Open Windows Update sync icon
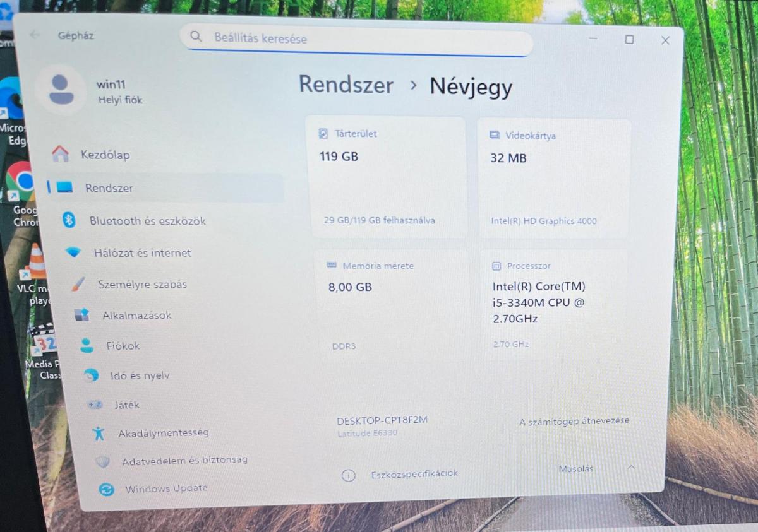758x532 pixels. pos(106,488)
